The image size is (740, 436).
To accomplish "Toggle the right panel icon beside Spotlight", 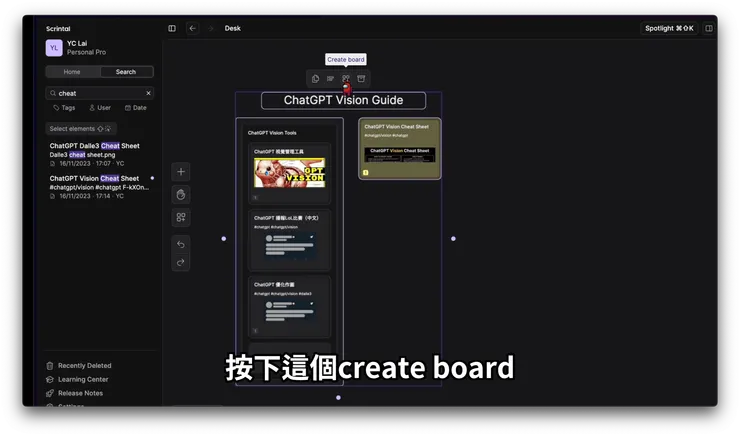I will pos(709,28).
